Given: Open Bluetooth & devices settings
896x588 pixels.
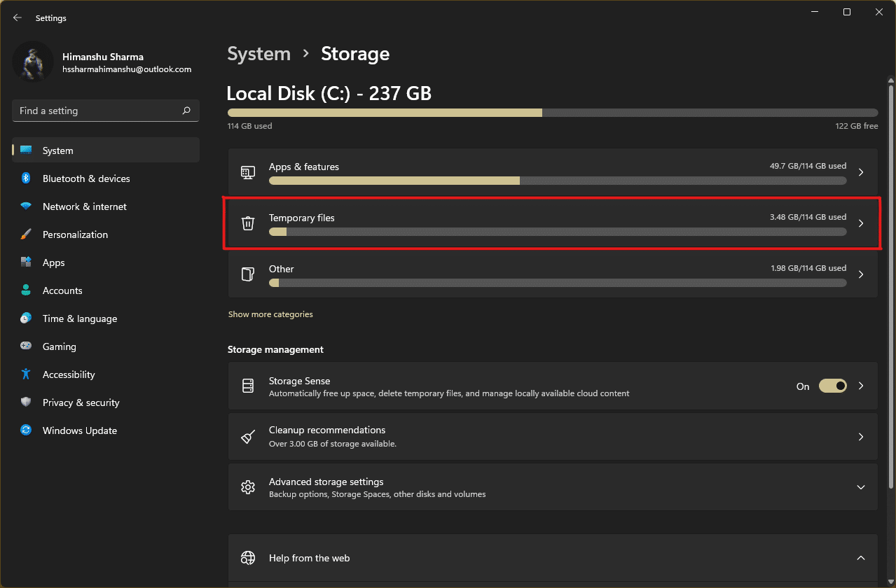Looking at the screenshot, I should pos(106,178).
